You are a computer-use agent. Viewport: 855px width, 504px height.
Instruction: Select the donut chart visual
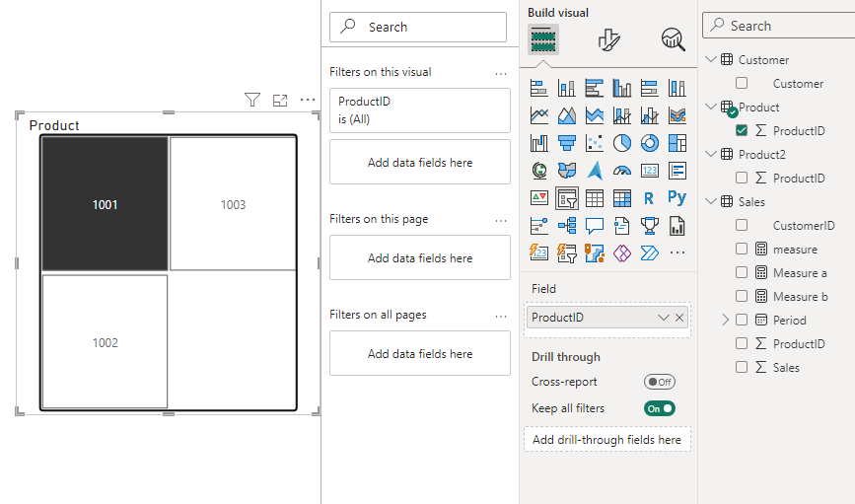[650, 143]
